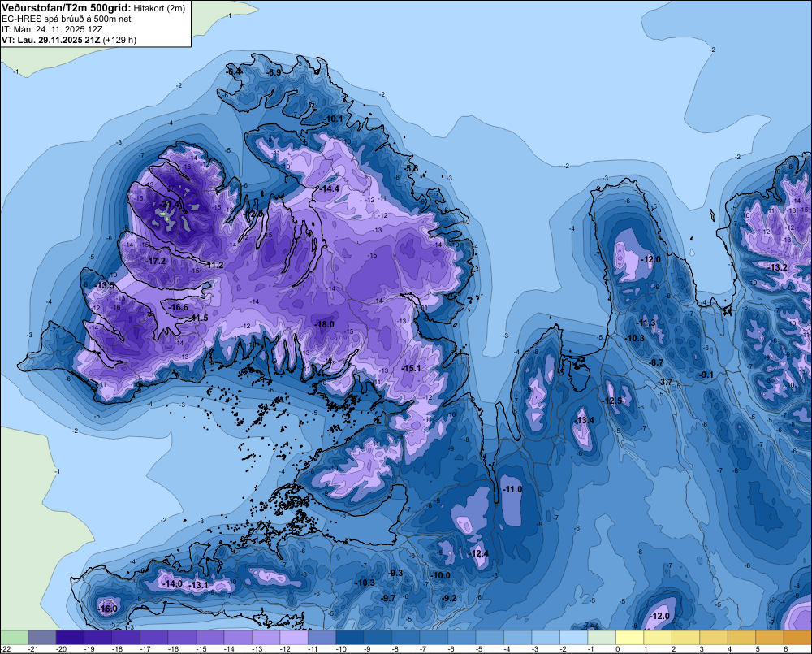
Task: Click the light green legend swatch above -22
Action: [14, 637]
